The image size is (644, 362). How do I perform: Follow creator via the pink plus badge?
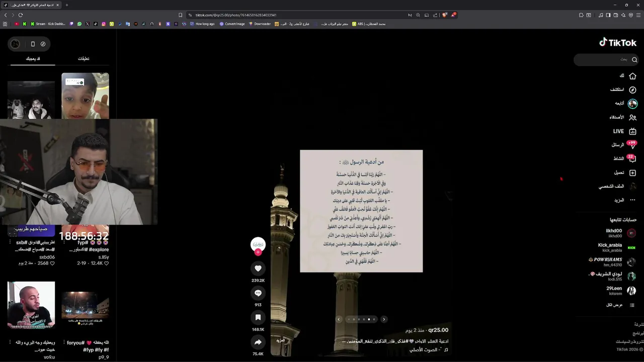tap(258, 252)
